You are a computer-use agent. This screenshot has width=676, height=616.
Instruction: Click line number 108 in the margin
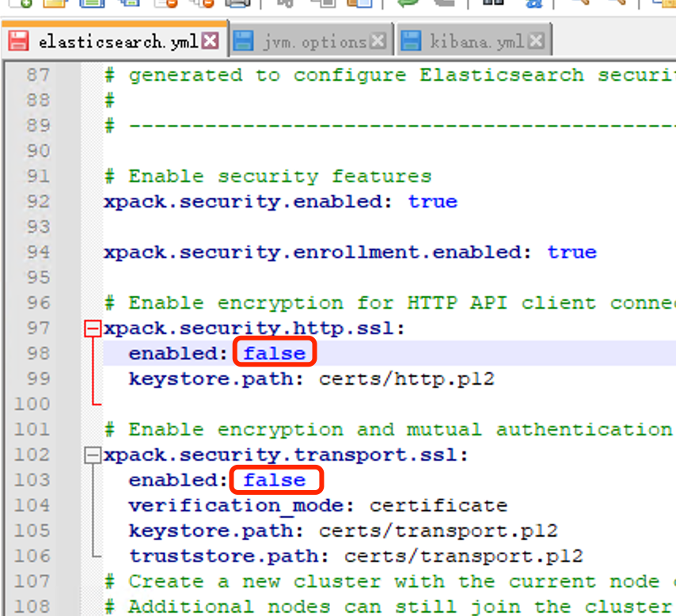pyautogui.click(x=32, y=606)
